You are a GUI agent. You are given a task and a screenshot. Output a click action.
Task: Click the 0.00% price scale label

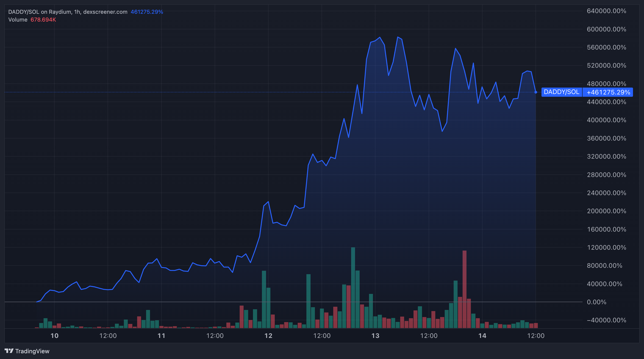click(x=596, y=302)
